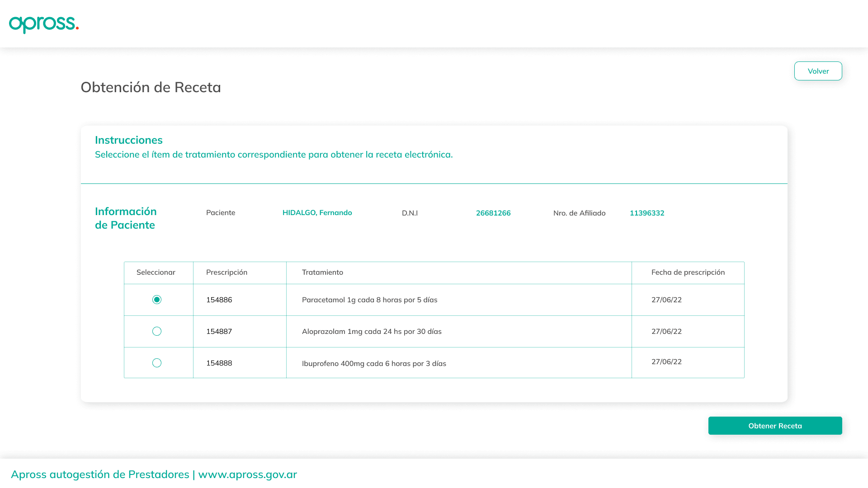Click the Tratamiento column header
Viewport: 868px width, 488px height.
(x=322, y=272)
